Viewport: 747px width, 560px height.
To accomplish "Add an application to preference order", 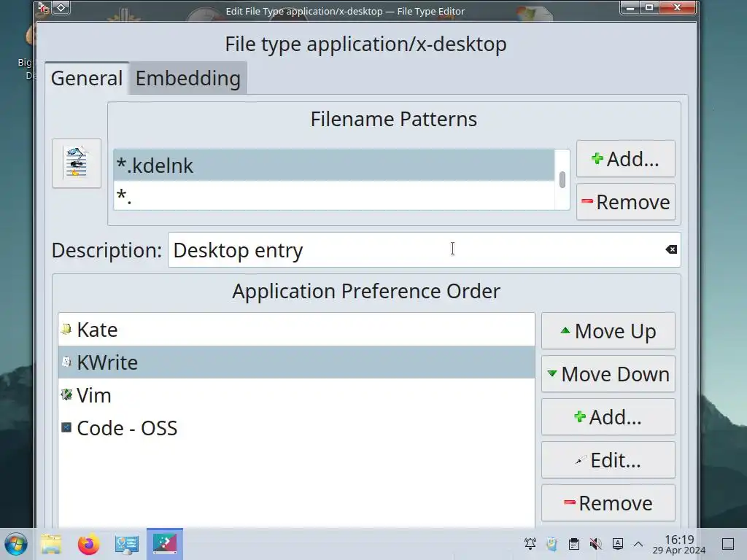I will pyautogui.click(x=608, y=417).
